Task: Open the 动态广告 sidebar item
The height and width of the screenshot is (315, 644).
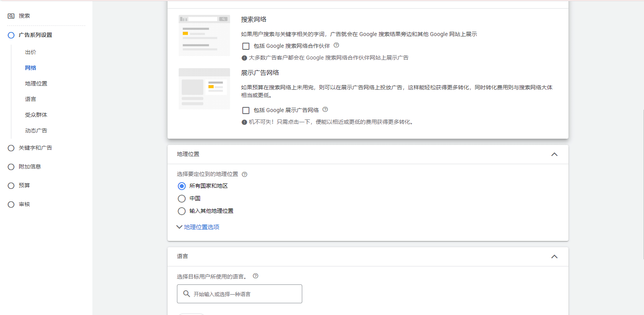Action: click(36, 130)
